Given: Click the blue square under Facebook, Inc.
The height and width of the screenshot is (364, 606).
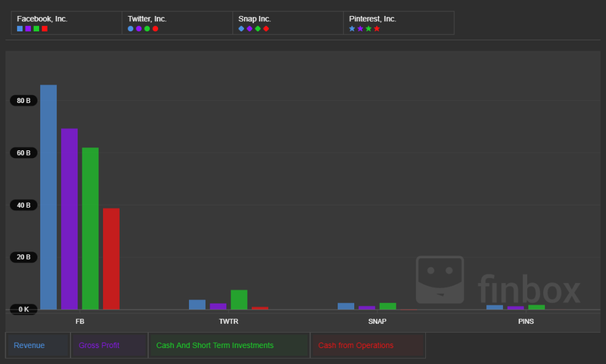Looking at the screenshot, I should [20, 28].
